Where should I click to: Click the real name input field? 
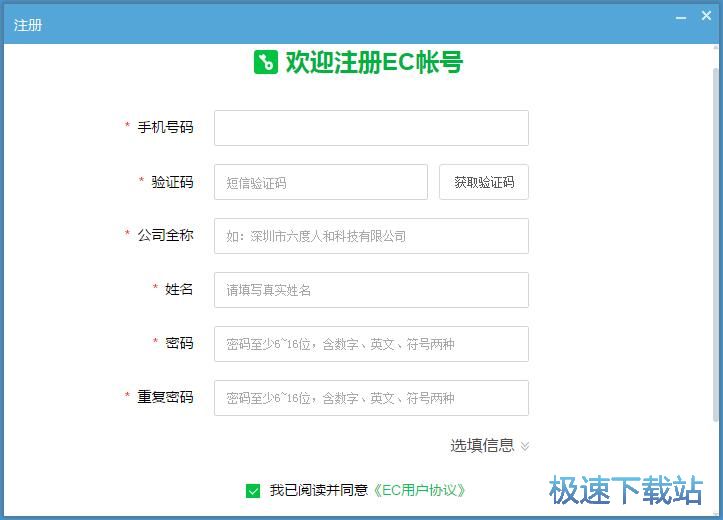[x=371, y=290]
